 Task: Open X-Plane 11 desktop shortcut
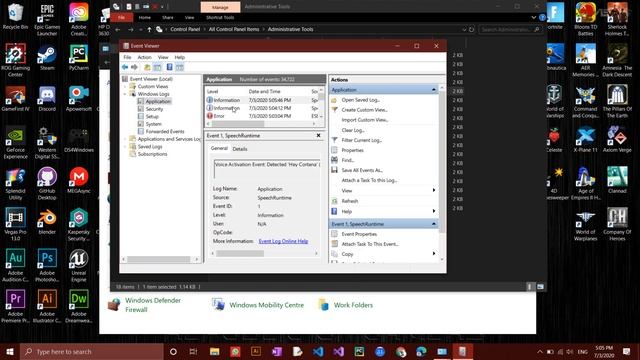[x=585, y=140]
